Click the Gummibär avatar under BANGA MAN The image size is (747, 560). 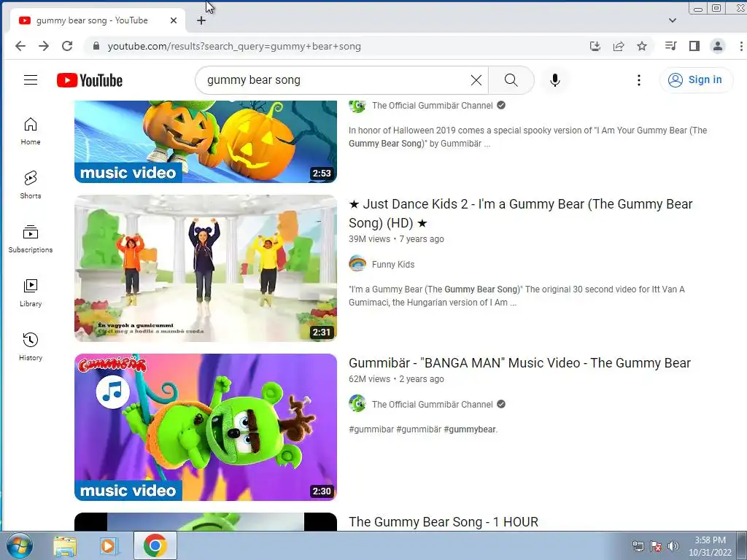tap(357, 404)
